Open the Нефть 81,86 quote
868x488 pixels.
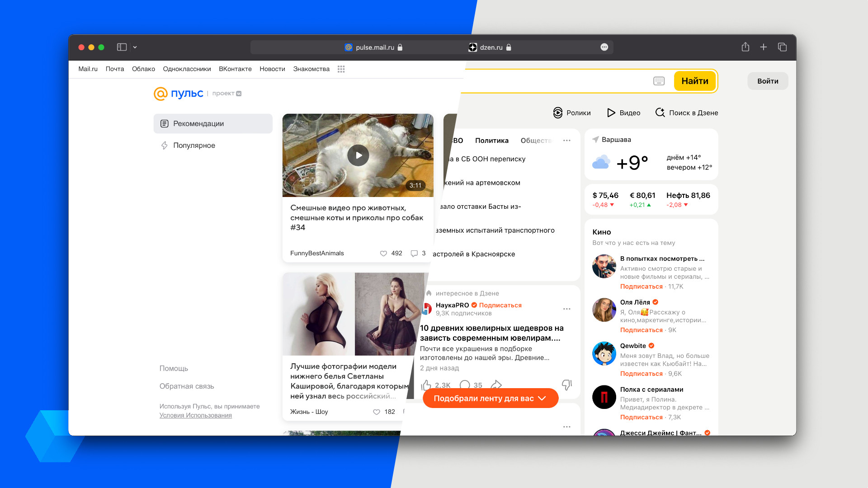(x=688, y=199)
